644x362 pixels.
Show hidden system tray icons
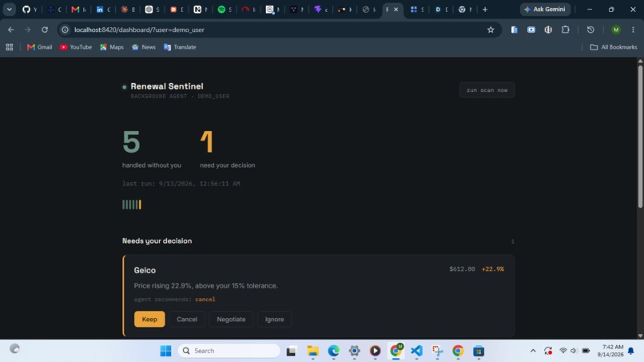tap(533, 351)
